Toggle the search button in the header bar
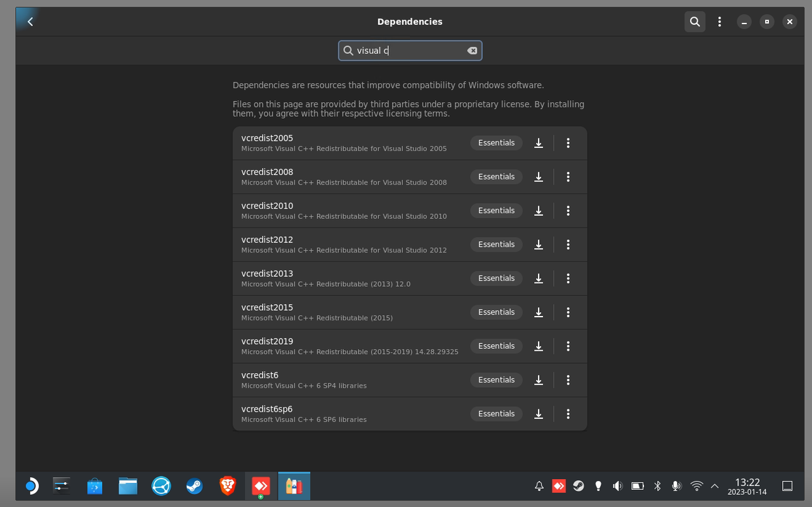Image resolution: width=812 pixels, height=507 pixels. (x=695, y=22)
